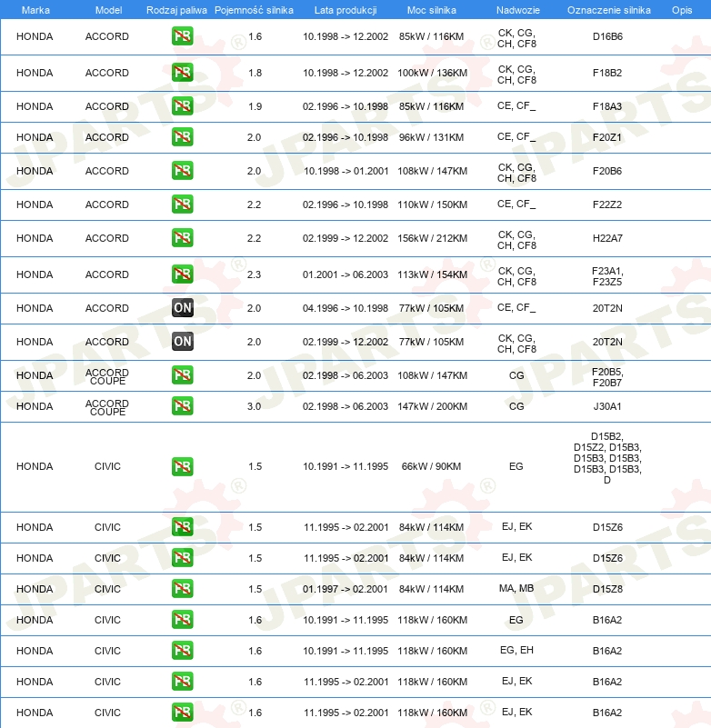
Task: Select the petrol icon for the Accord Coupe 2.0
Action: click(x=182, y=375)
